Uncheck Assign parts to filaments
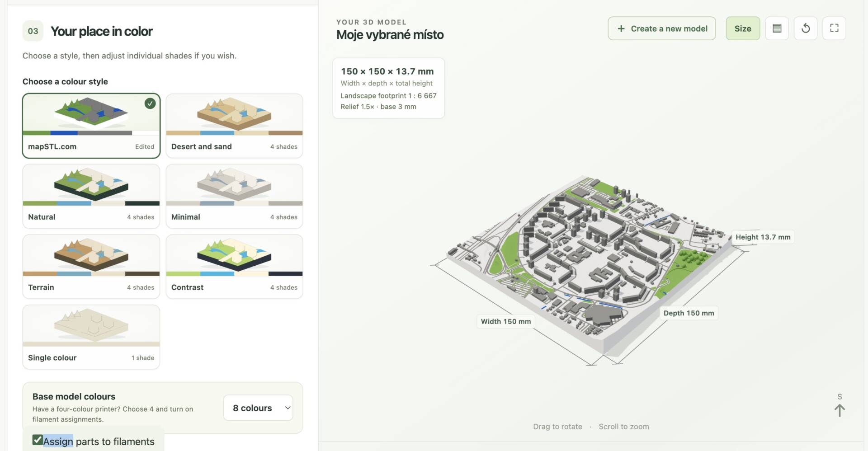This screenshot has height=451, width=868. [x=38, y=440]
